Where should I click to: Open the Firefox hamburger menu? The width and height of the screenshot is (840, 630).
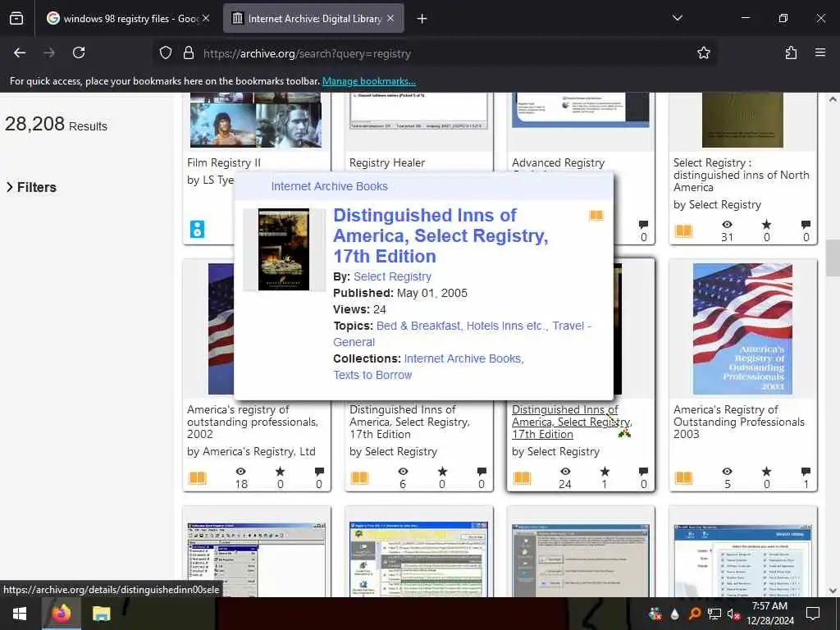pos(820,52)
